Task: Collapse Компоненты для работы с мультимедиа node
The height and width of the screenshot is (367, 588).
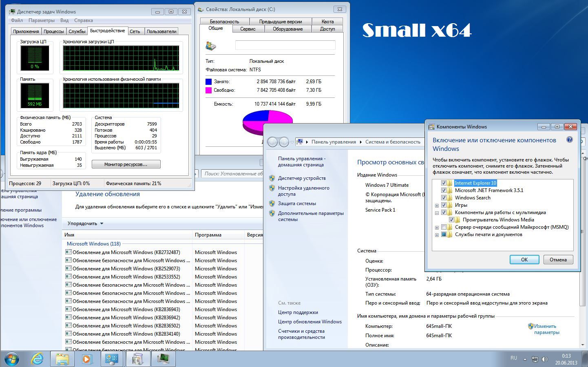Action: click(437, 213)
